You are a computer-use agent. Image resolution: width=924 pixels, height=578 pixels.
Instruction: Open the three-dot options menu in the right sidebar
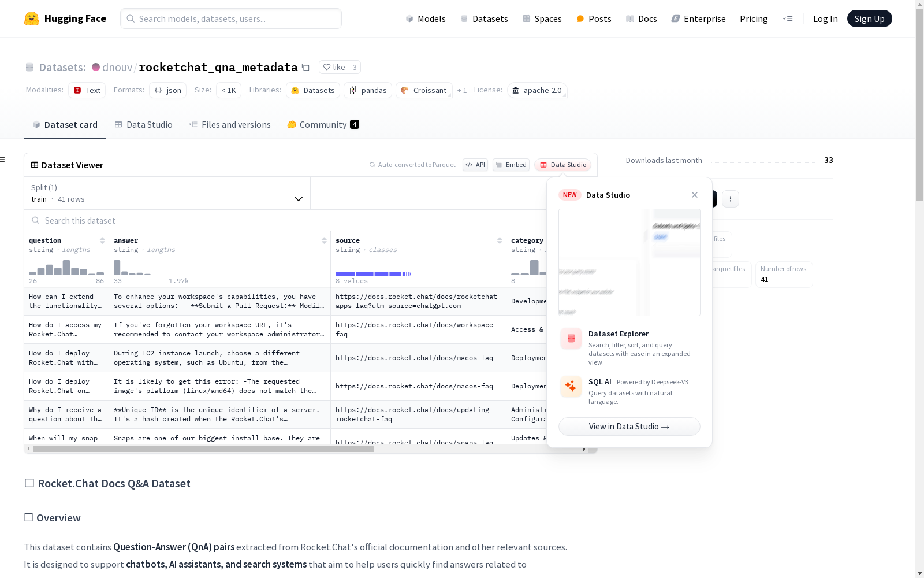[x=731, y=199]
